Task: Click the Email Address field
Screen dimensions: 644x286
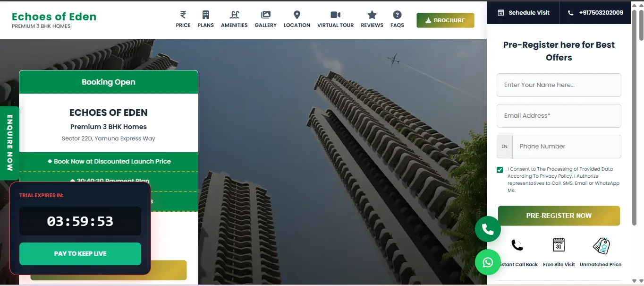Action: pos(559,116)
